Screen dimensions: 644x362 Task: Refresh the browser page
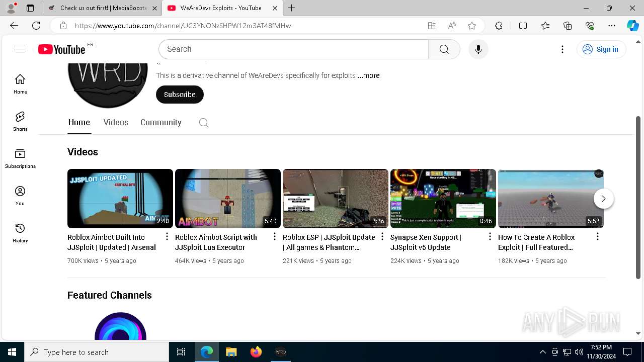36,26
